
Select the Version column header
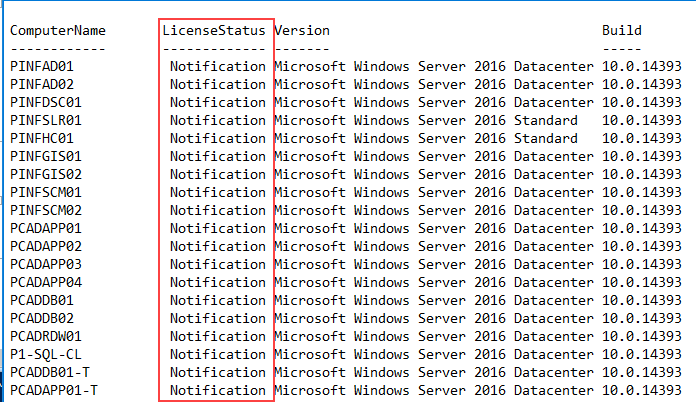(302, 31)
